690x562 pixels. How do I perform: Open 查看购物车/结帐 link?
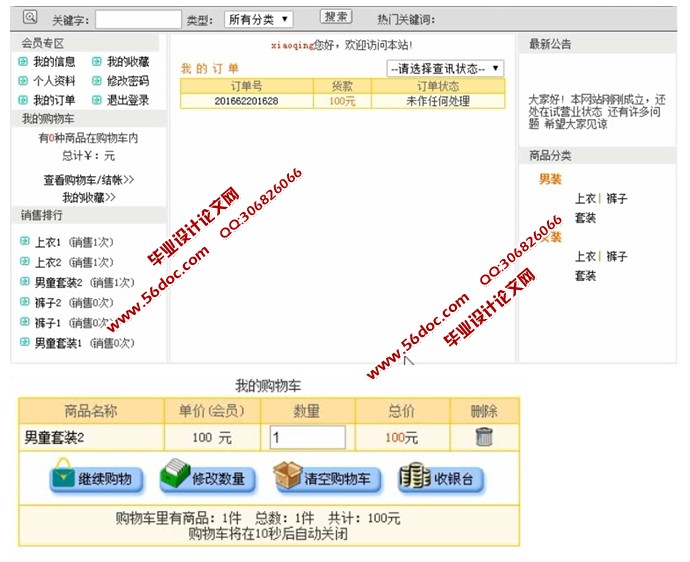click(88, 180)
